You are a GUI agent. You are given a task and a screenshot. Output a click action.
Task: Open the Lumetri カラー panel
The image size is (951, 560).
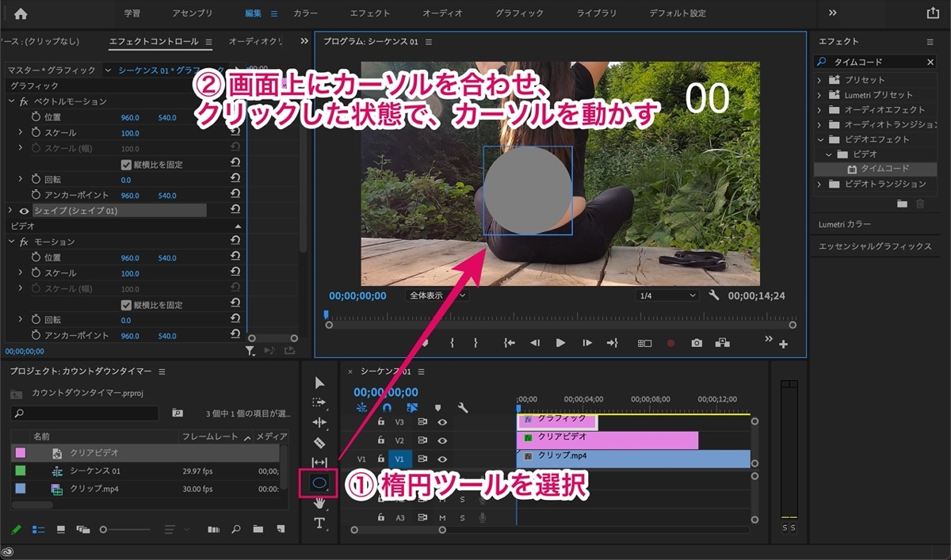click(x=845, y=225)
